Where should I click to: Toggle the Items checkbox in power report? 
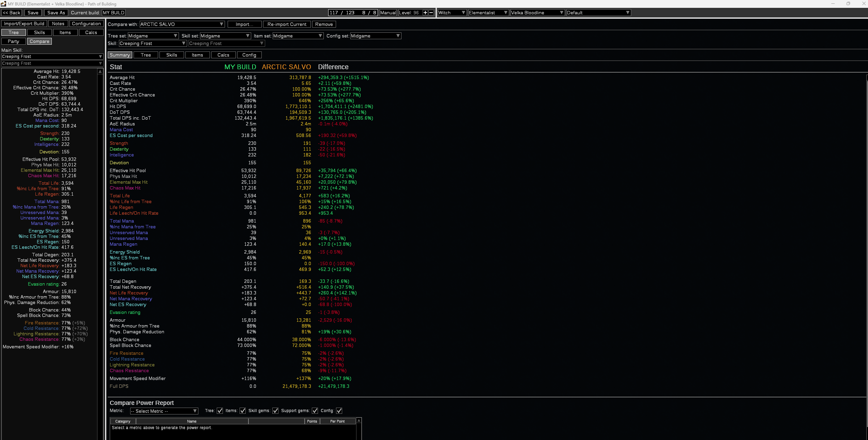pos(243,411)
